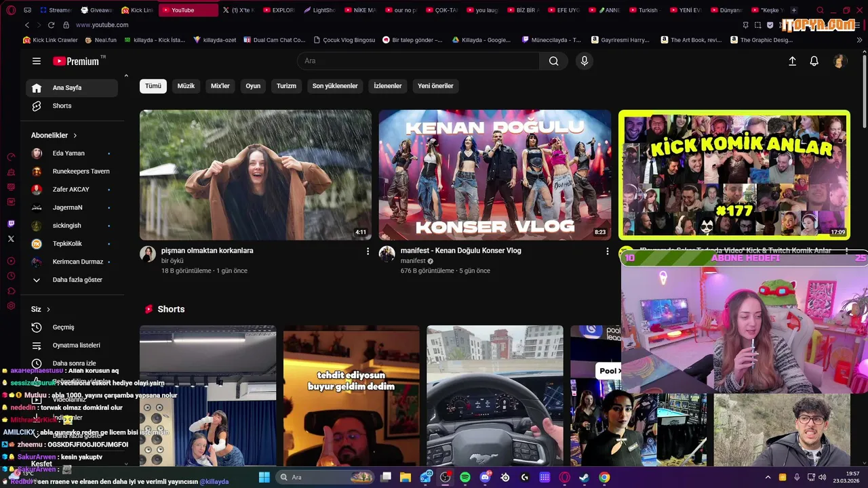Open X icon in Opera sidebar
The image size is (868, 488).
pyautogui.click(x=11, y=239)
